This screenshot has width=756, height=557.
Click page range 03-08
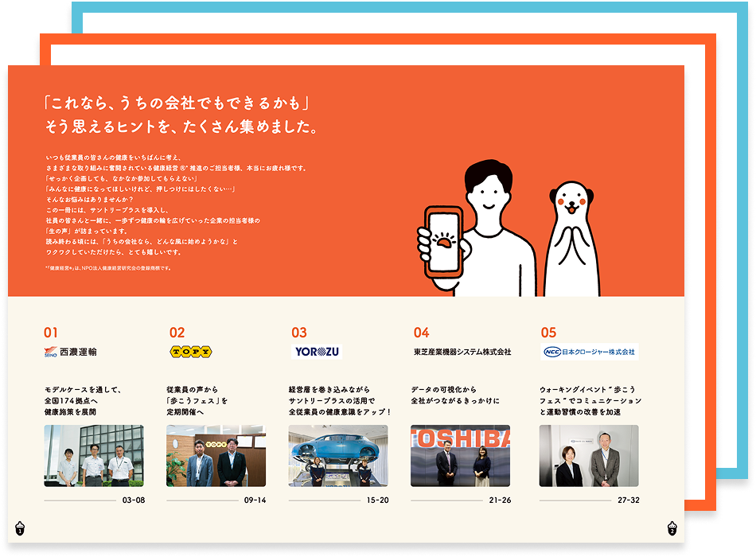click(x=134, y=500)
